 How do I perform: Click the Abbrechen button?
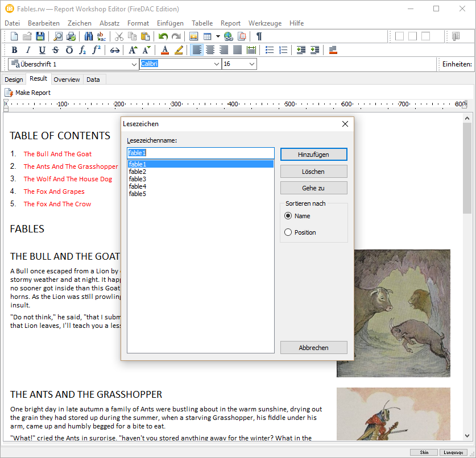(313, 348)
